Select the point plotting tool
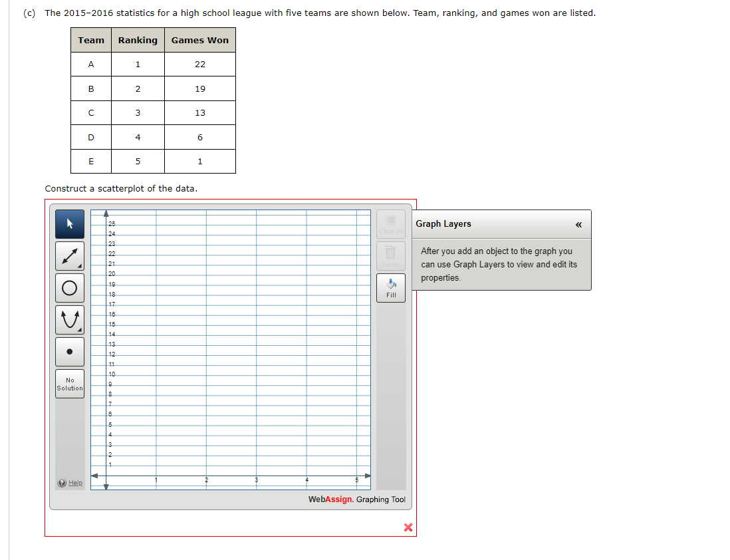Screen dimensions: 730x560 coord(70,351)
